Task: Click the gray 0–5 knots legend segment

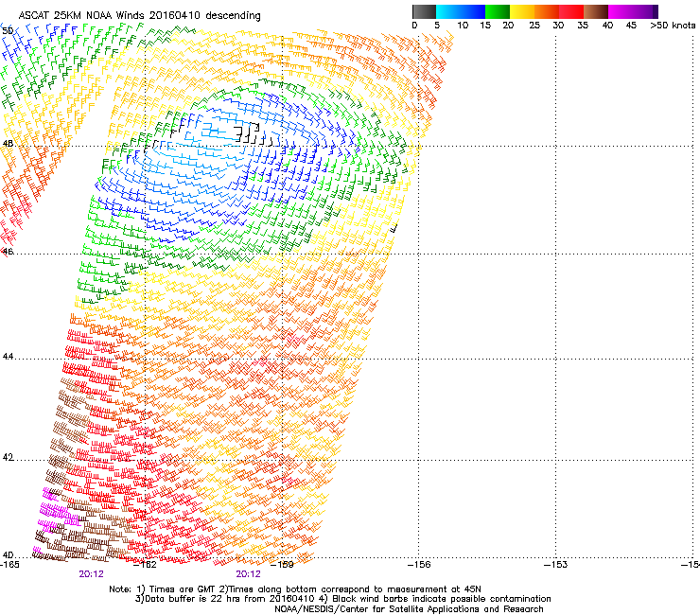Action: (424, 11)
